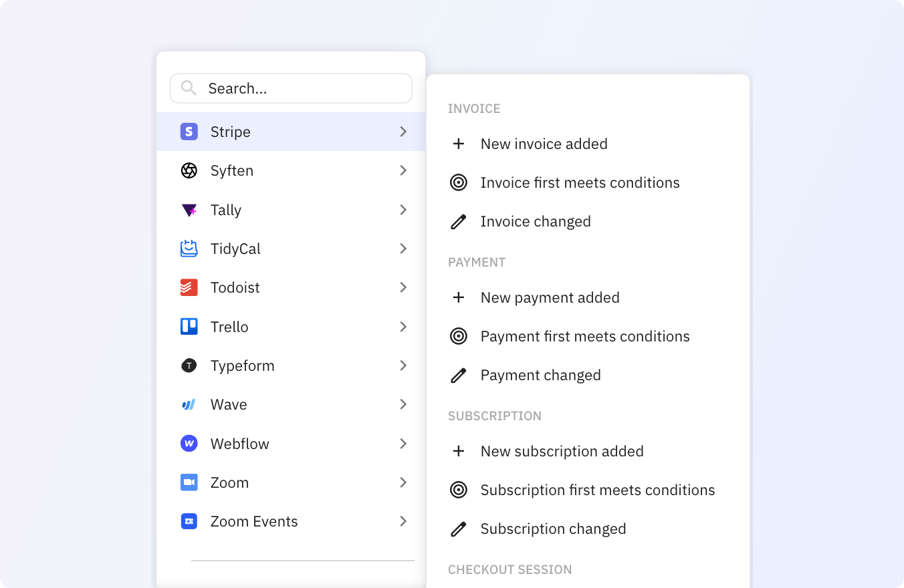Screen dimensions: 904x588
Task: Click the red Todoist logo icon
Action: (x=189, y=287)
